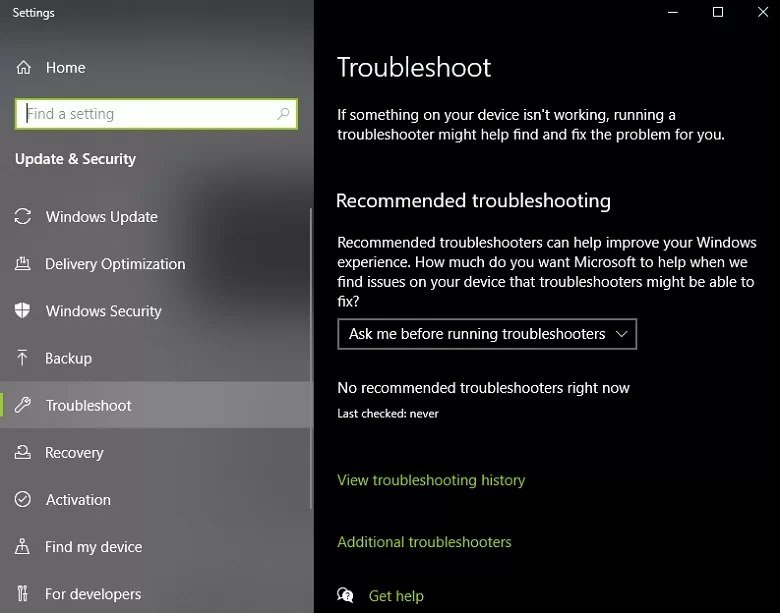The width and height of the screenshot is (780, 613).
Task: Select the Troubleshoot sidebar entry
Action: pos(156,405)
